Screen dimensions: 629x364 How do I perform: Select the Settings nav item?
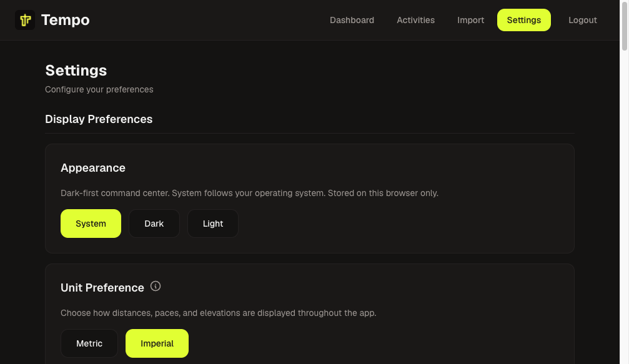click(524, 20)
